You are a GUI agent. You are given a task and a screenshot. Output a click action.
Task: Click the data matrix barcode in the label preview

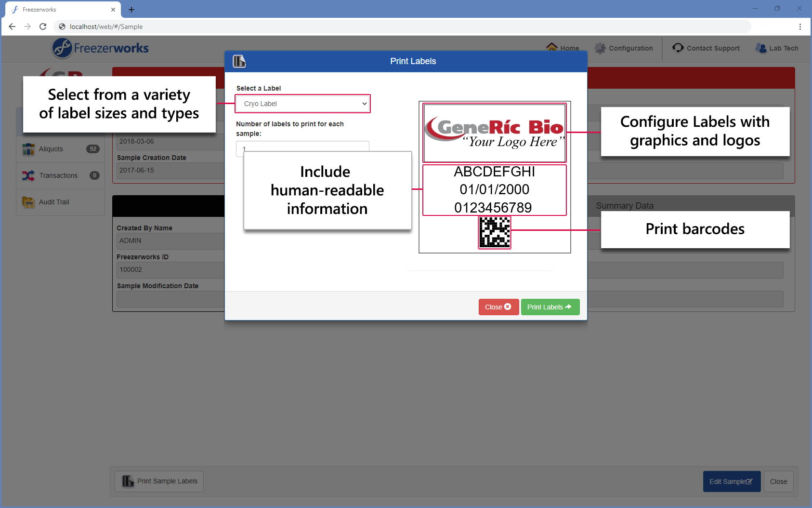click(x=494, y=232)
